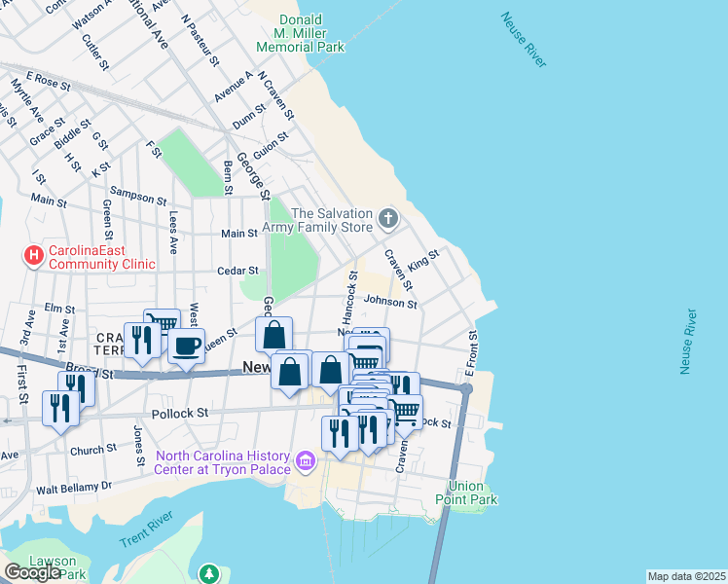Click the Map data ©2025 attribution

pos(686,576)
